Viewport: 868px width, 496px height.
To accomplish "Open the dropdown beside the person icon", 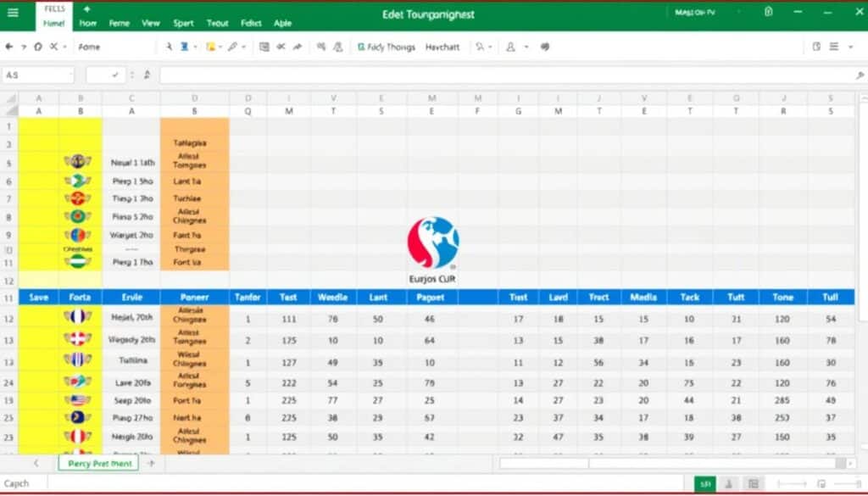I will point(526,47).
